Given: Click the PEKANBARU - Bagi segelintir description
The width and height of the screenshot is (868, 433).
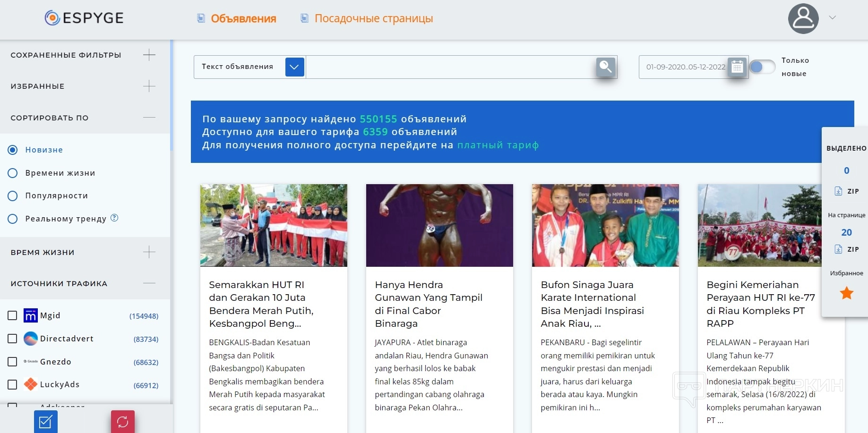Looking at the screenshot, I should [598, 375].
